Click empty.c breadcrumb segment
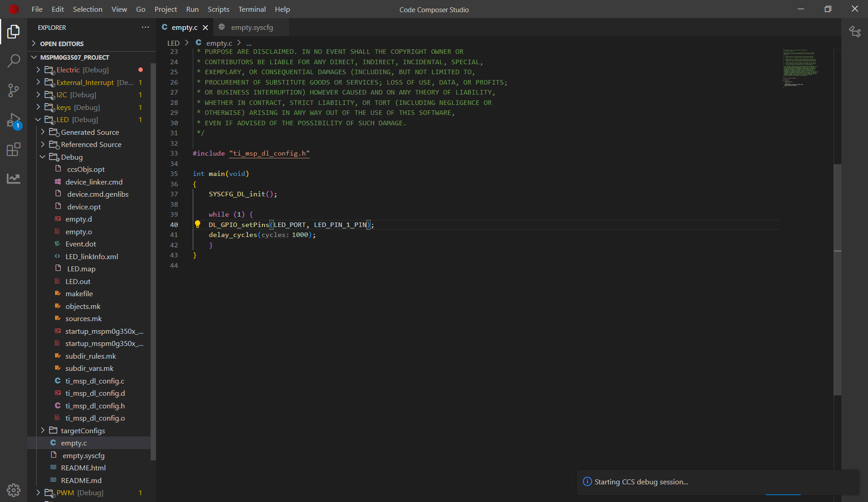 (x=219, y=43)
